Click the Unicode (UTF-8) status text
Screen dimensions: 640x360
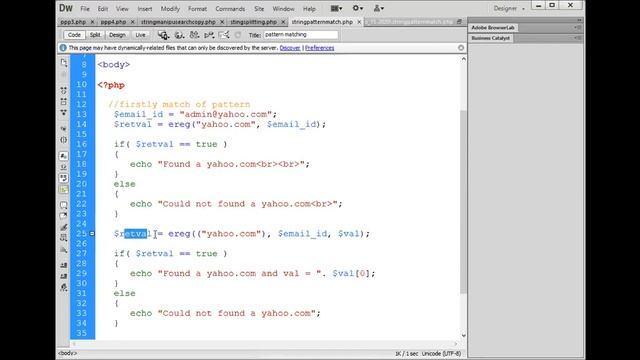pyautogui.click(x=441, y=353)
